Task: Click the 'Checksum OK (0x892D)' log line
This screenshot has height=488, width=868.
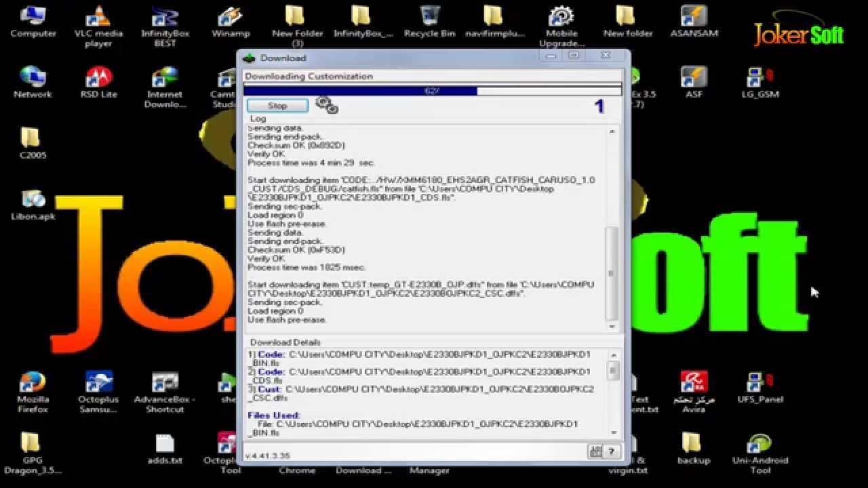Action: tap(296, 145)
